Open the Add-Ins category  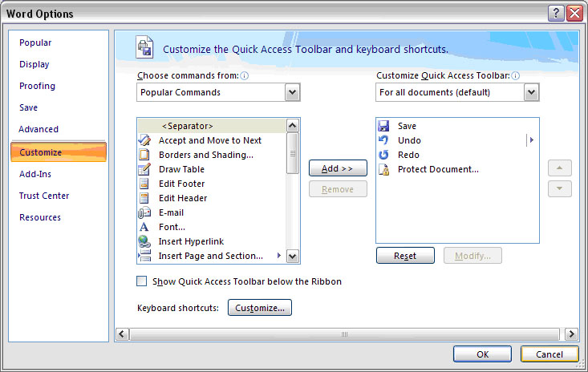pos(35,174)
